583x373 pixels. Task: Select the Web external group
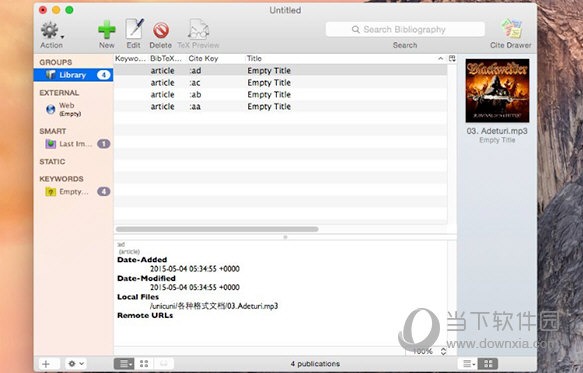point(73,109)
